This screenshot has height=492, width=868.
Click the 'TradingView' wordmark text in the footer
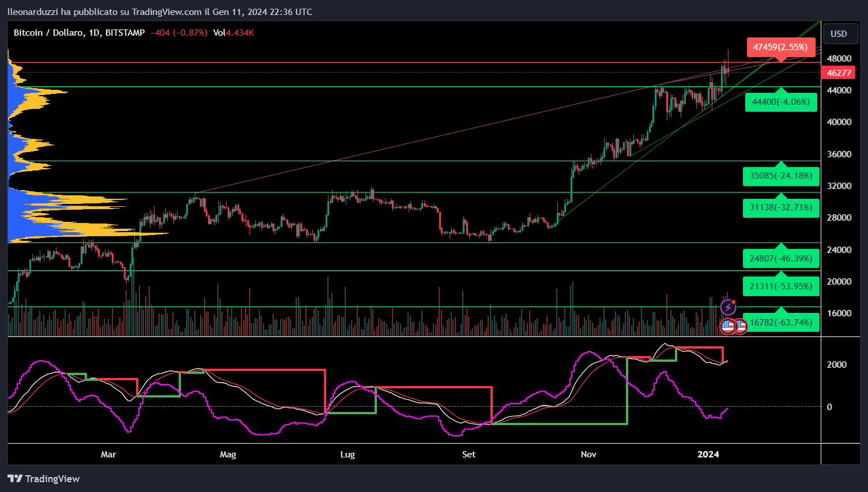52,479
